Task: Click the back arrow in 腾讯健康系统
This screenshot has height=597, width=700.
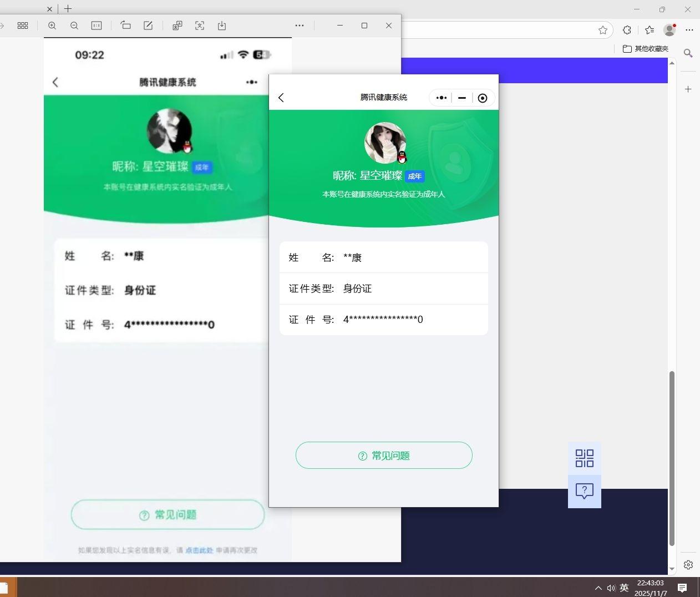Action: tap(281, 98)
